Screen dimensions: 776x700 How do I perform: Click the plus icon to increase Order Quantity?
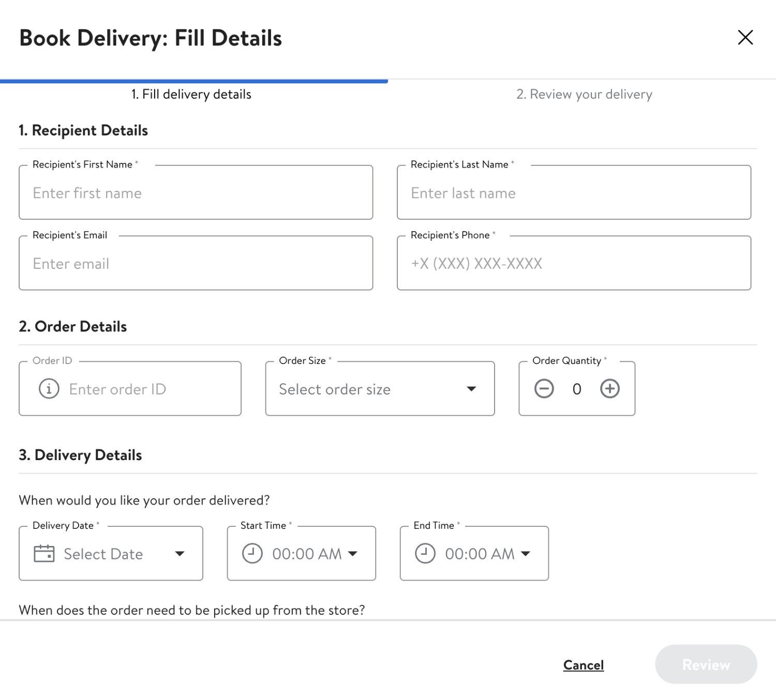pos(609,389)
